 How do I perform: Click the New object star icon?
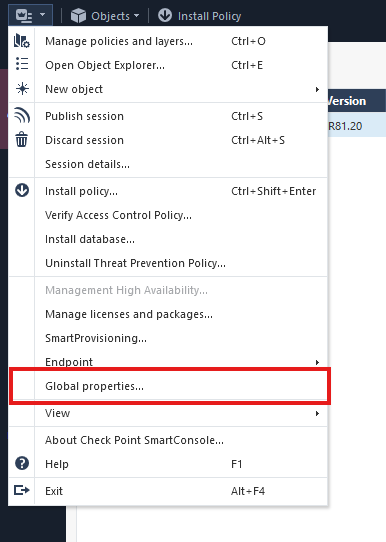tap(22, 89)
